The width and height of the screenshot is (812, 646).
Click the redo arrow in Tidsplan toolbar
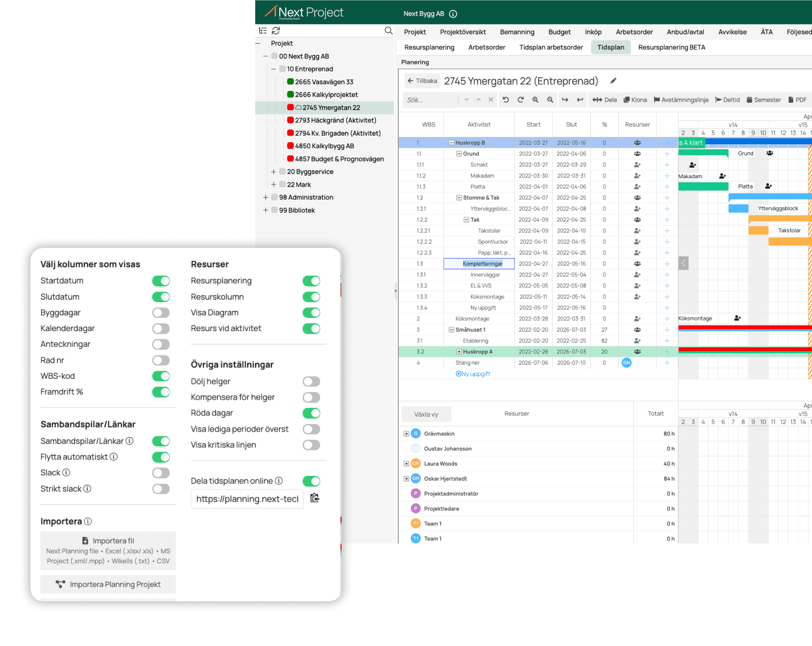click(520, 100)
